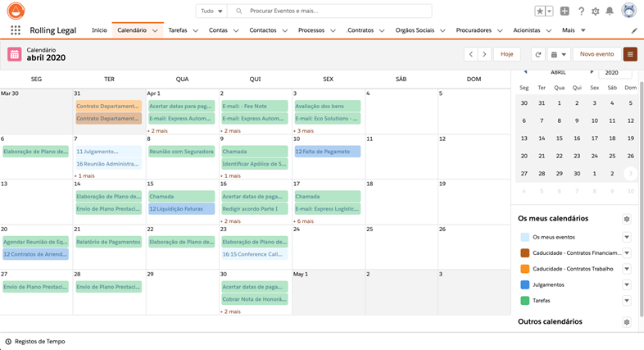Viewport: 644px width, 350px height.
Task: Open options dropdown for Os meus eventos
Action: (x=627, y=237)
